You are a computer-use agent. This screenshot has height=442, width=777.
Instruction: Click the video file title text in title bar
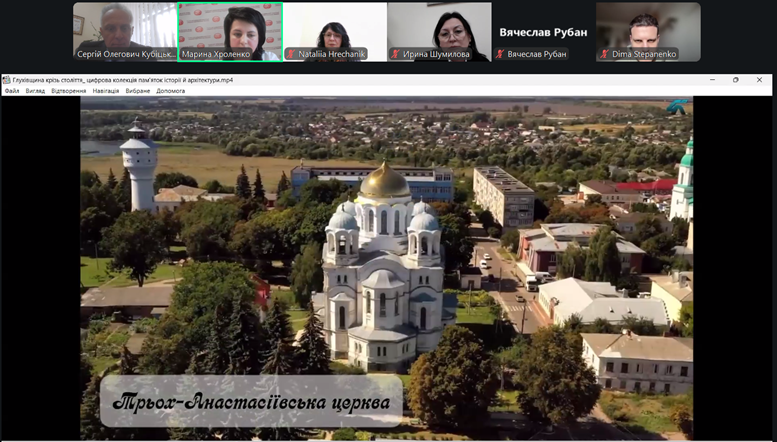pyautogui.click(x=123, y=80)
